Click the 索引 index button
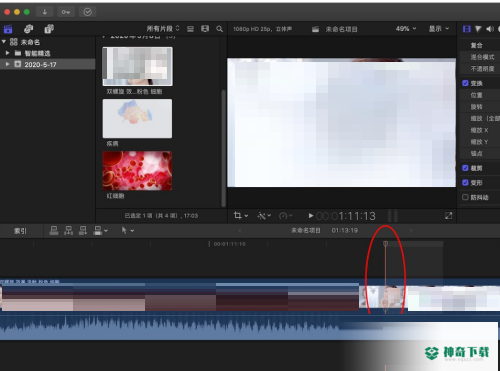 click(x=20, y=231)
